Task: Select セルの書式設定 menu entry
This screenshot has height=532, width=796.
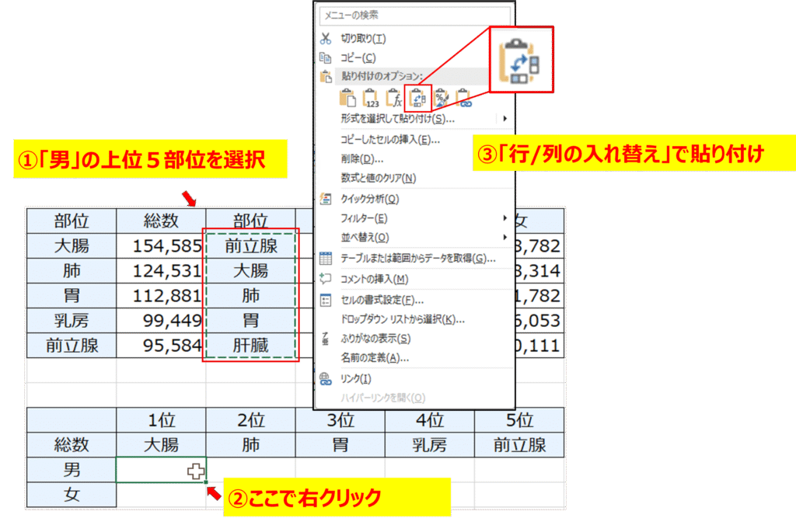Action: coord(382,300)
